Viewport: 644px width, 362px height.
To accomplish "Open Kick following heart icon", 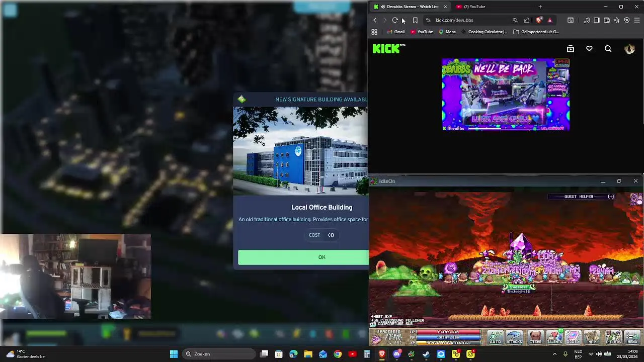I will pos(589,49).
